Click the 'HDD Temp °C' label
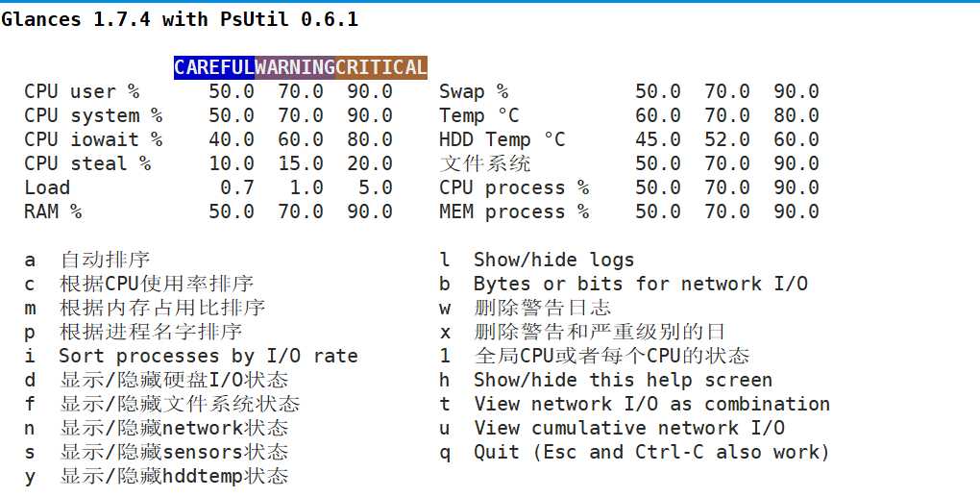 click(x=502, y=139)
